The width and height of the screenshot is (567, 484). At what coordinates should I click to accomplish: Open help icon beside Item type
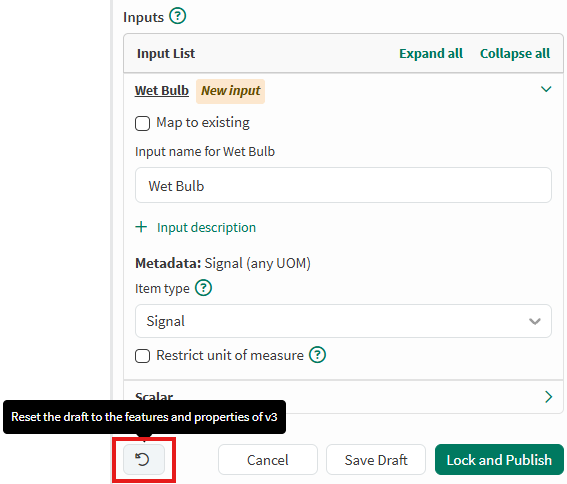204,288
